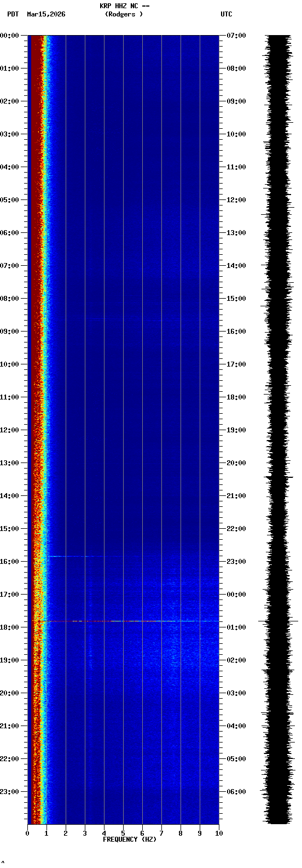Viewport: 302px width, 868px height.
Task: Click the PDT '03:00' time label
Action: tap(9, 134)
